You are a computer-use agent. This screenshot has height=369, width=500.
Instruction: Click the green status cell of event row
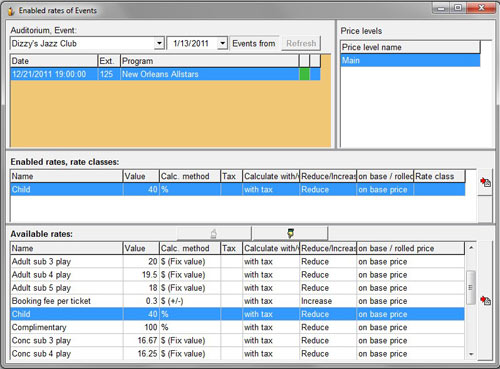304,74
